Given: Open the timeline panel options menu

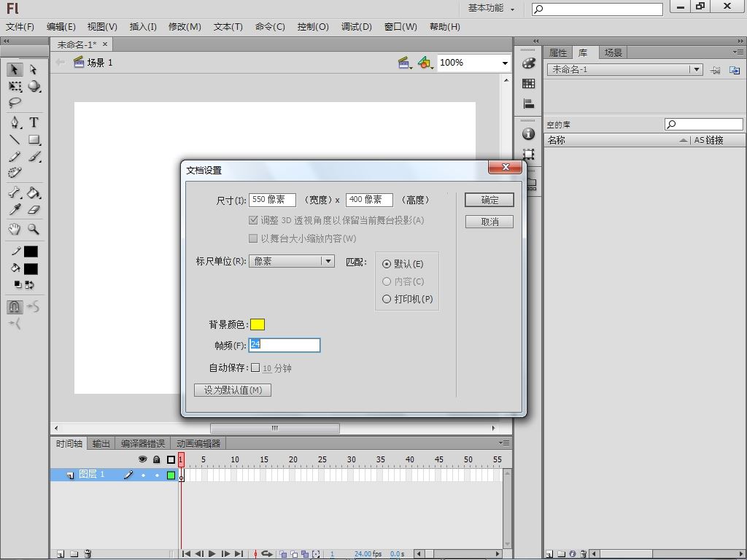Looking at the screenshot, I should point(505,443).
